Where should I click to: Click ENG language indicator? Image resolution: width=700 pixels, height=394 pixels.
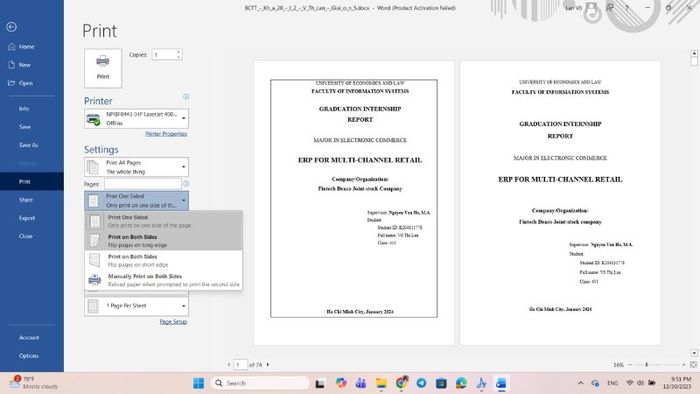pos(612,383)
